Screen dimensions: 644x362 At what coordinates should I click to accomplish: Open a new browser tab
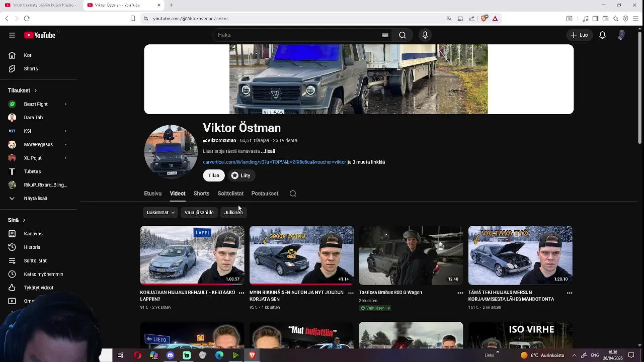pyautogui.click(x=171, y=5)
